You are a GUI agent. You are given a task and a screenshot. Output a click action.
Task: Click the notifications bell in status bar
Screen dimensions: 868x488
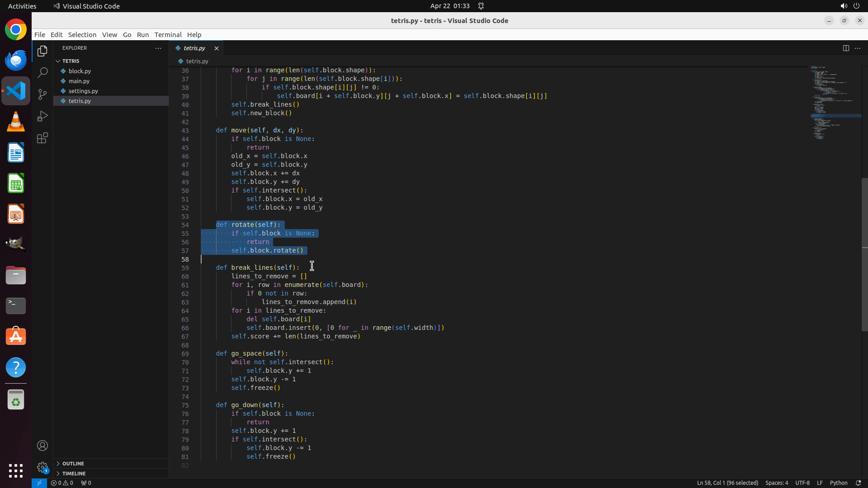pyautogui.click(x=858, y=483)
